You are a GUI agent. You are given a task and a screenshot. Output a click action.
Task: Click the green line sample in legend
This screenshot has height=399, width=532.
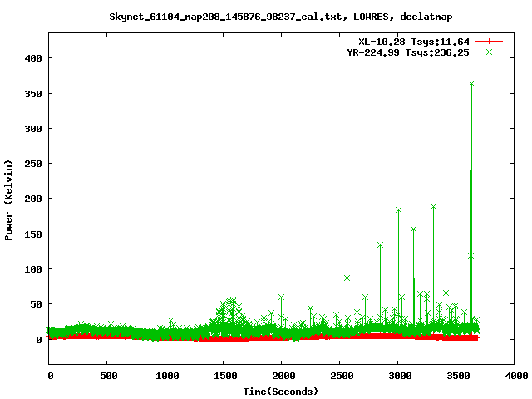(x=490, y=52)
